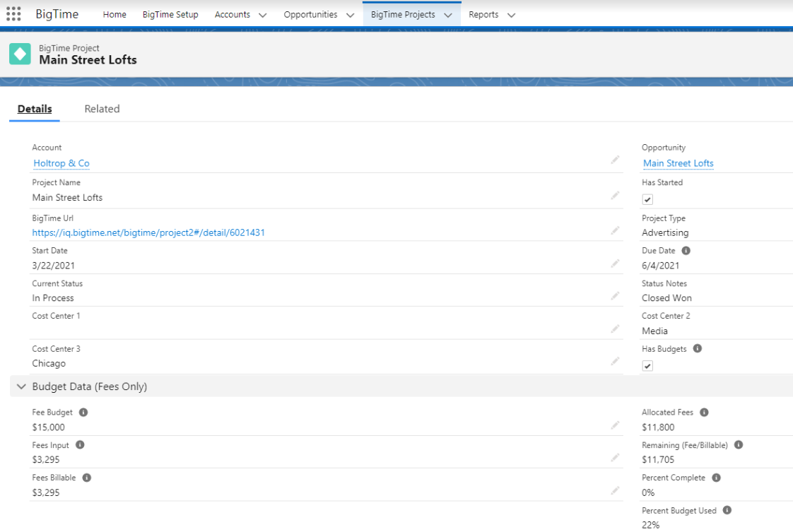Edit the Start Date pencil icon
This screenshot has height=532, width=793.
tap(615, 264)
